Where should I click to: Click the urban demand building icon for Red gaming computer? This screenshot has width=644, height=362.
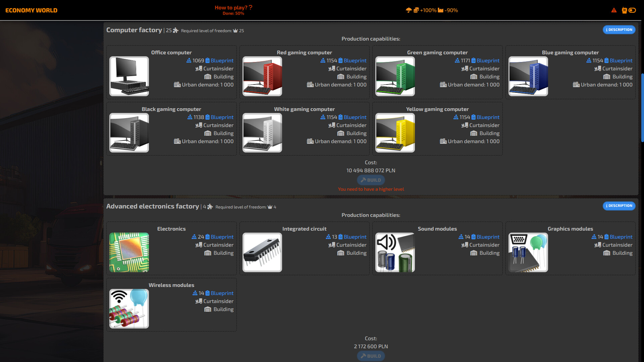[x=310, y=84]
